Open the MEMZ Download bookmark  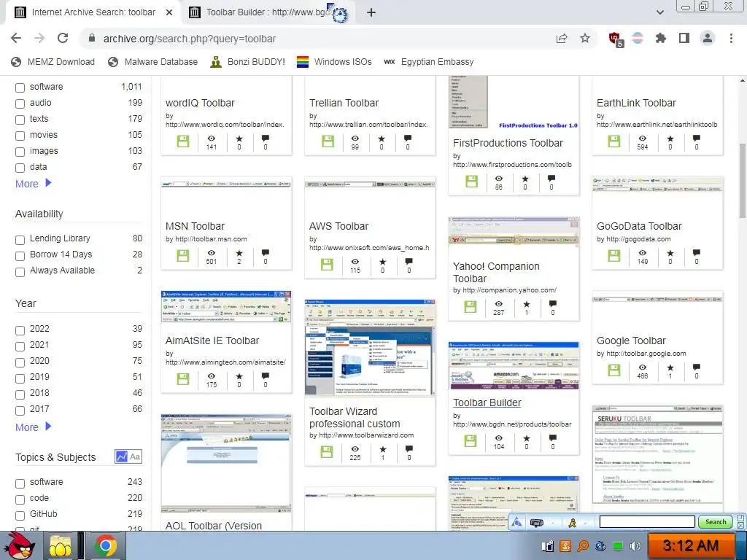[53, 62]
